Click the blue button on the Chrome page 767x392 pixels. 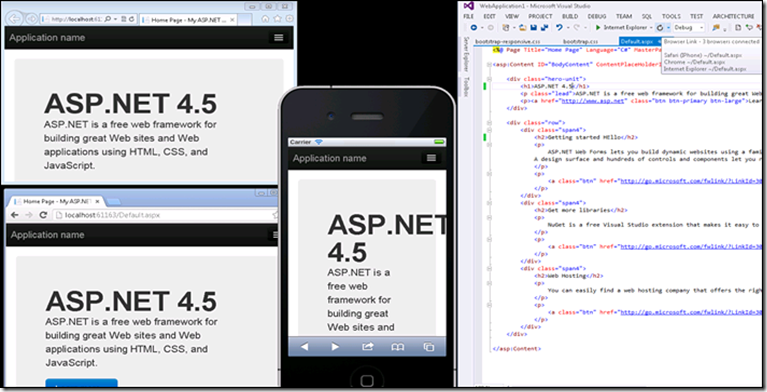(81, 383)
